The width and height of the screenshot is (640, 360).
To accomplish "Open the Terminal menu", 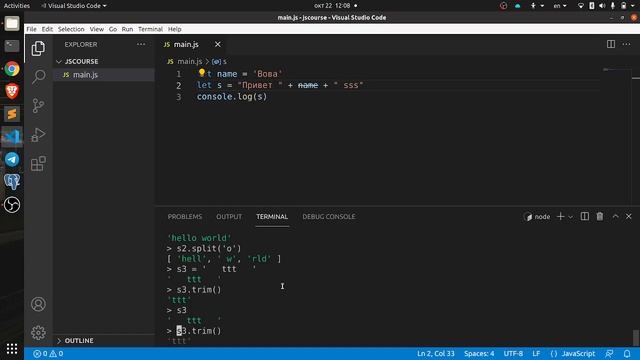I will pyautogui.click(x=150, y=29).
